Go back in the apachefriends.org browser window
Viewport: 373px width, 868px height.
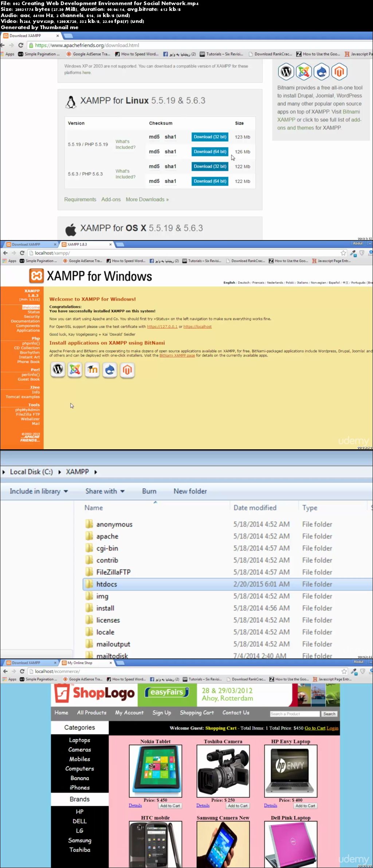3,45
